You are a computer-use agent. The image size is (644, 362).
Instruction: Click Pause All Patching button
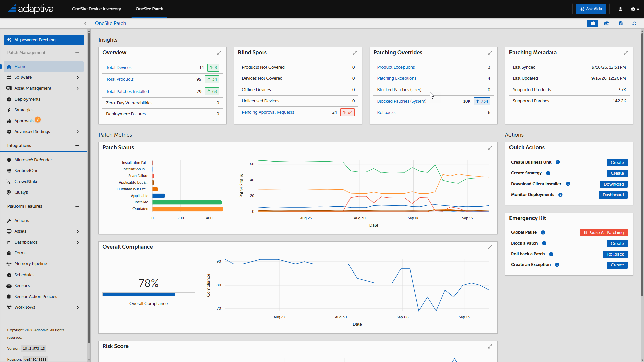pos(604,233)
